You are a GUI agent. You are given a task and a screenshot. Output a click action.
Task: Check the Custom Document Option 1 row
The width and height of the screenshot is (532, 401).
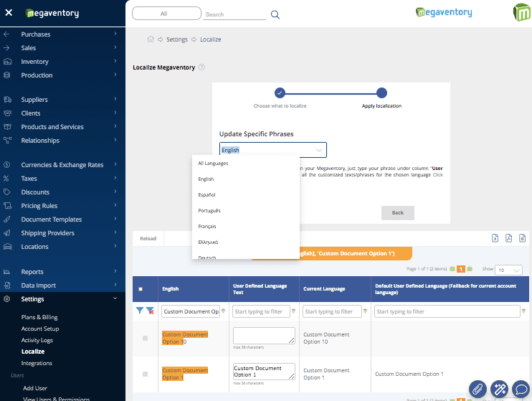[145, 374]
